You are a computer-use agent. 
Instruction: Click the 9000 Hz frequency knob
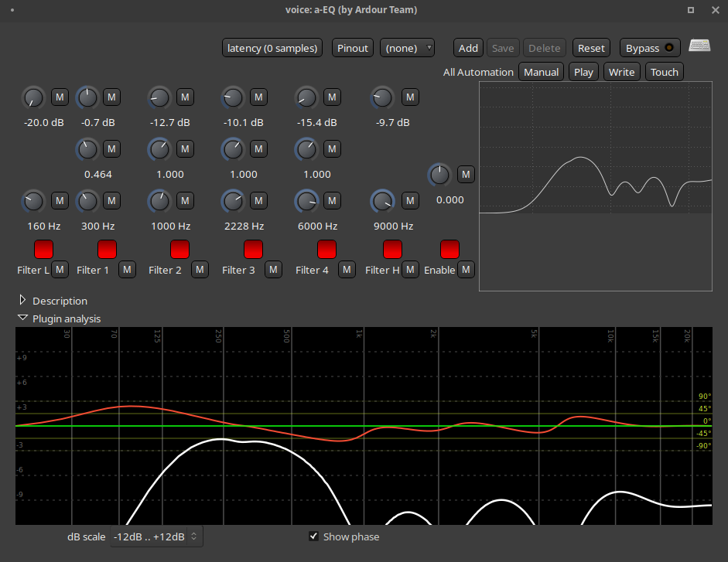pyautogui.click(x=382, y=202)
